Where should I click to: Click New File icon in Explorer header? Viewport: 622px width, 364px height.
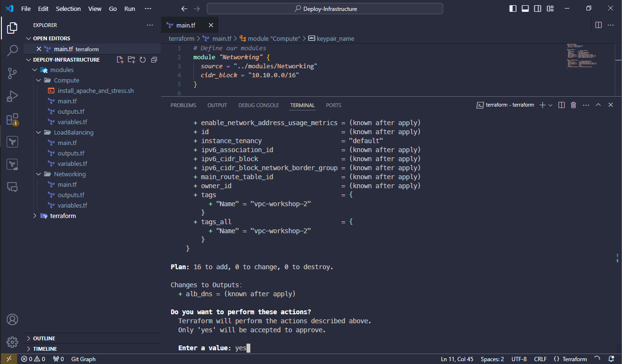click(x=120, y=60)
